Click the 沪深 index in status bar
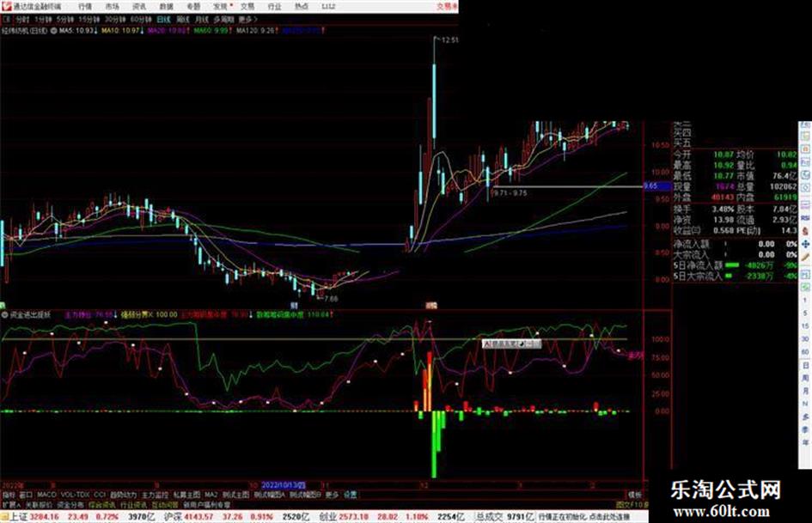The width and height of the screenshot is (812, 523). click(173, 516)
